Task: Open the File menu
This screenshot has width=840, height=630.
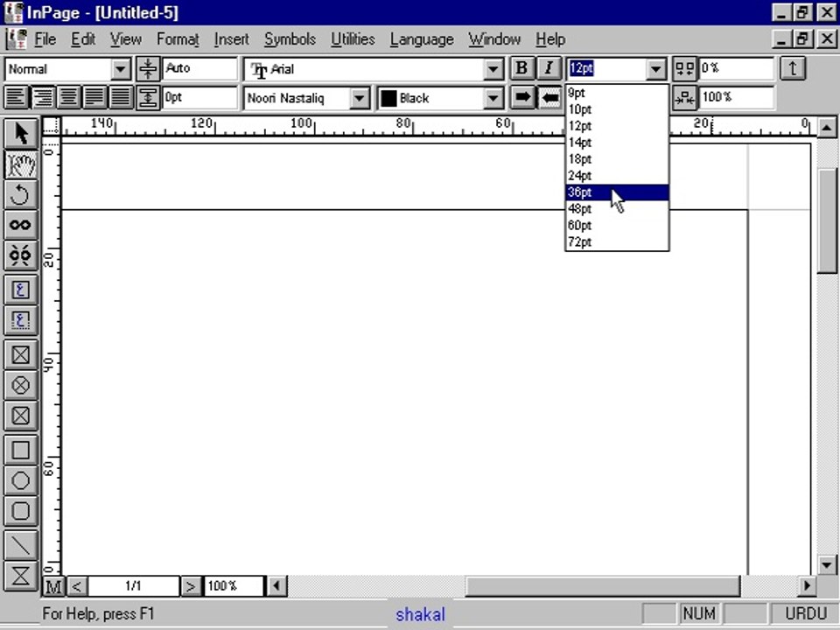Action: [x=45, y=39]
